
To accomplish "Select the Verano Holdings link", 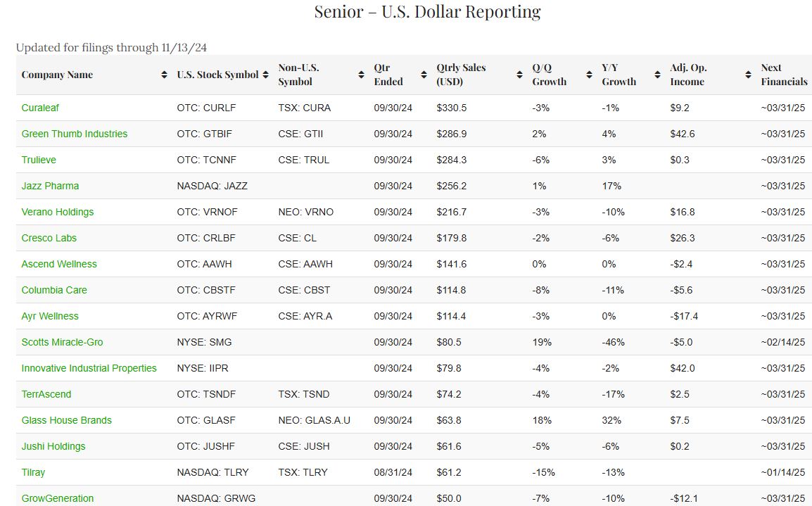I will 58,212.
